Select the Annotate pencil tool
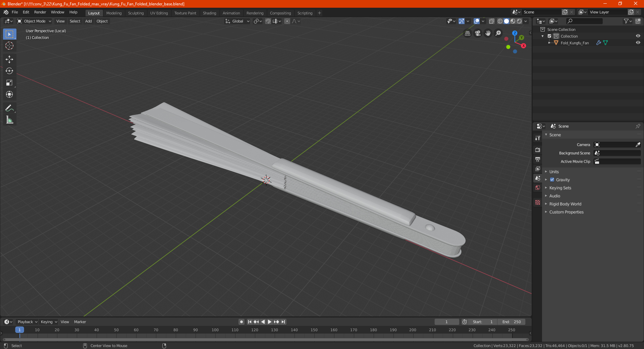Image resolution: width=644 pixels, height=349 pixels. pyautogui.click(x=9, y=108)
